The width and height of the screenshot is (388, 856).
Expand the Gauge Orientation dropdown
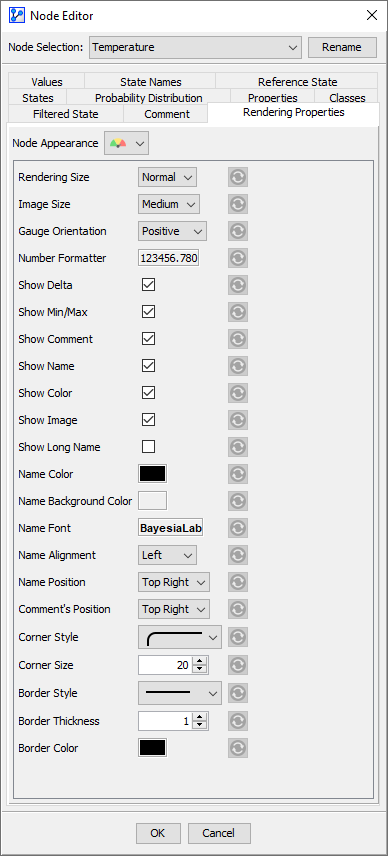pyautogui.click(x=172, y=231)
